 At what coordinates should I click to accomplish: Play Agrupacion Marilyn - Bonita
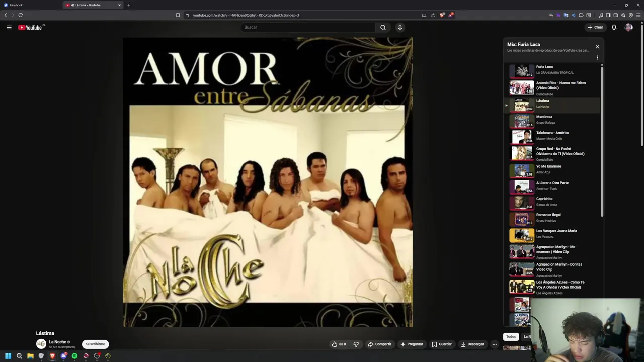coord(552,269)
